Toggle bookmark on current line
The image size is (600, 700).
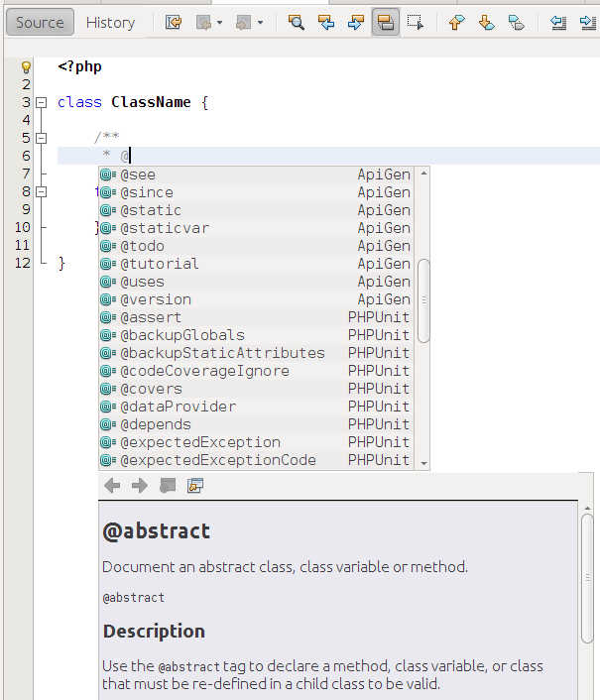[x=516, y=23]
